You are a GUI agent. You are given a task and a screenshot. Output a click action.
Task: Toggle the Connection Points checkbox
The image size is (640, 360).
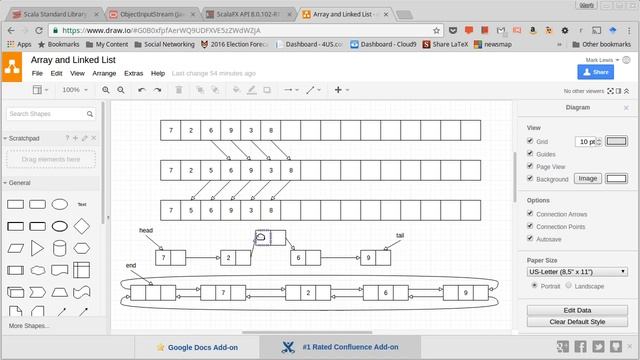coord(530,226)
